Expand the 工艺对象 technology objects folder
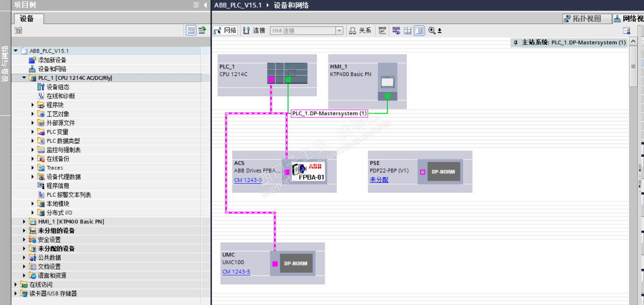The width and height of the screenshot is (644, 305). tap(33, 114)
